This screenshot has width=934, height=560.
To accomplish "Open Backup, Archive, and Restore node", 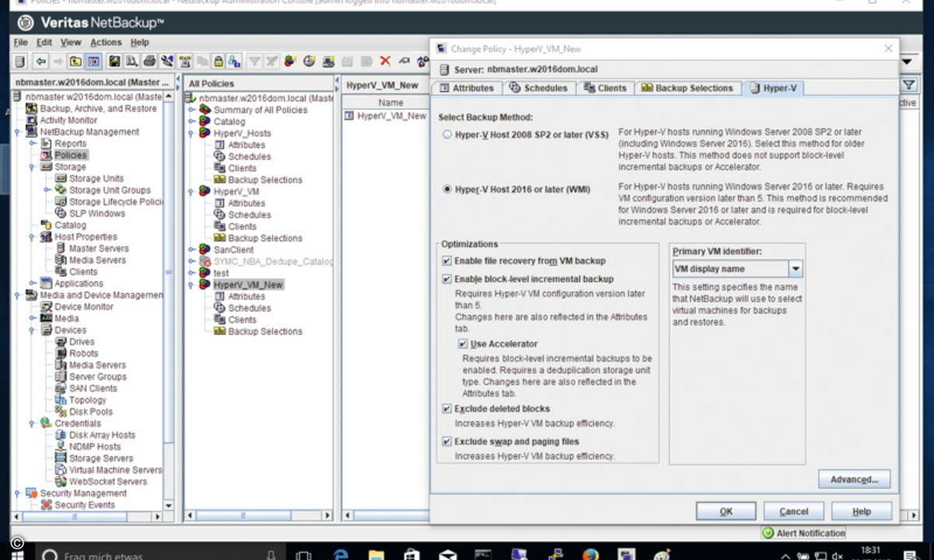I will pos(98,109).
